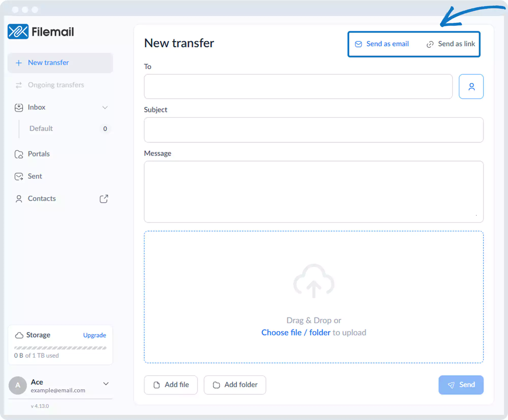508x420 pixels.
Task: Click the Add file button
Action: click(171, 385)
